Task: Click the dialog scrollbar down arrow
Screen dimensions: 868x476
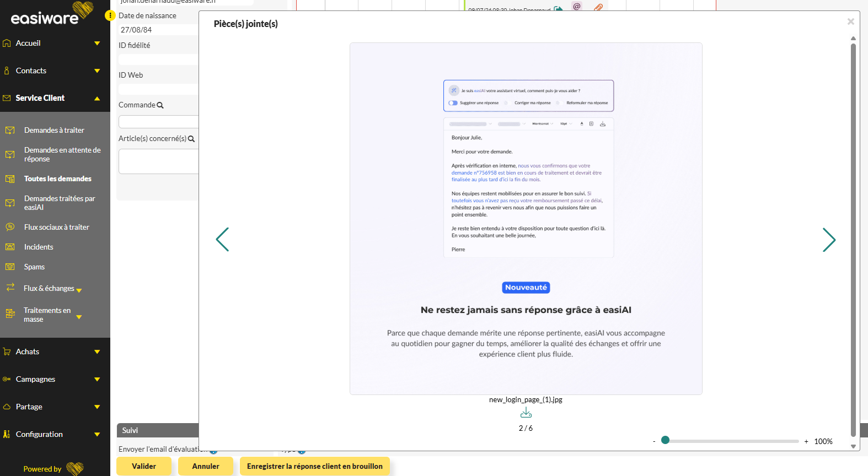Action: pyautogui.click(x=853, y=446)
